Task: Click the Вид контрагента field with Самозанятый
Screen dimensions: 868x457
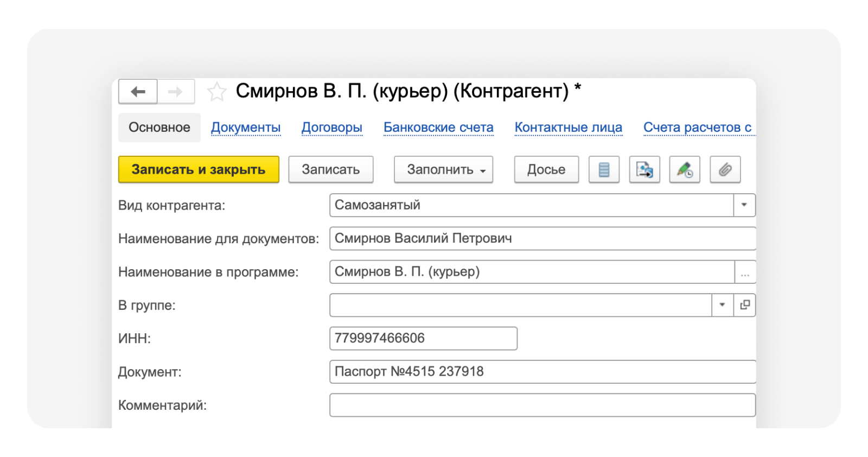Action: point(532,205)
